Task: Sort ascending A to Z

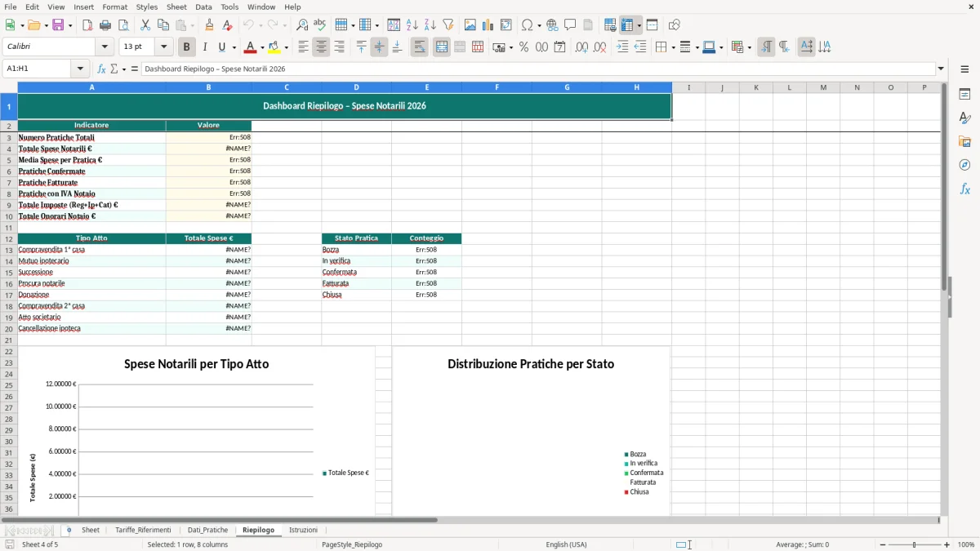Action: coord(412,25)
